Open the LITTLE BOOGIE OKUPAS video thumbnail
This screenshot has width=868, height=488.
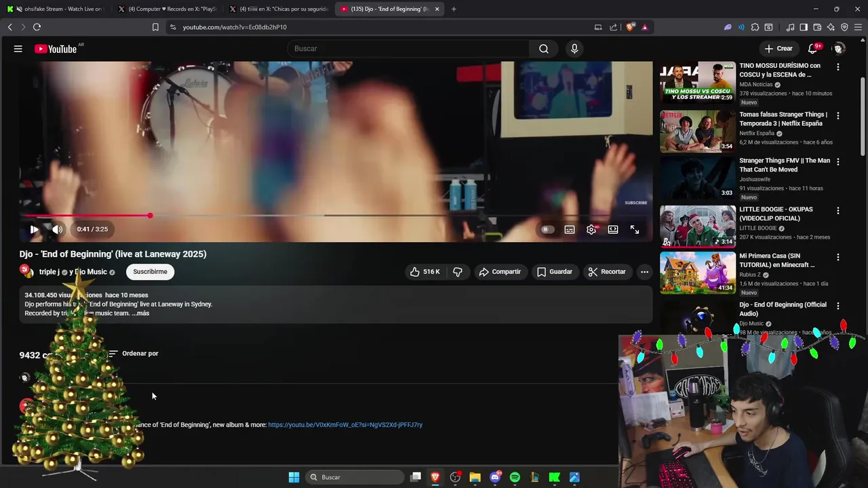(698, 226)
